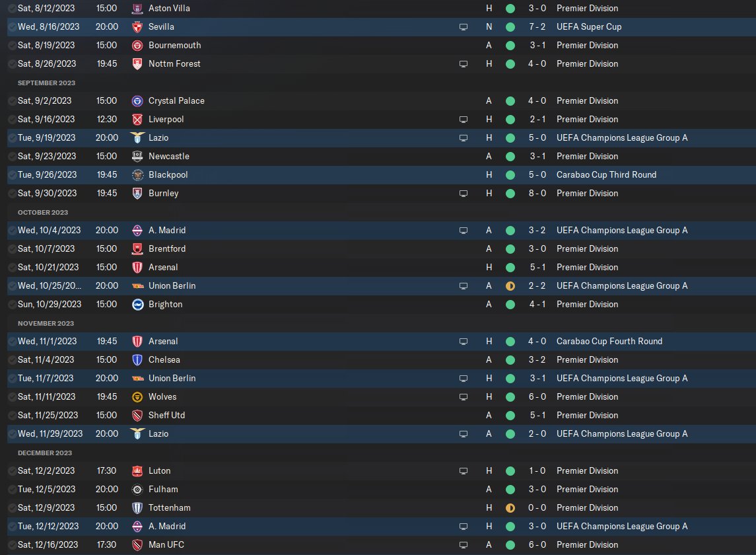Image resolution: width=756 pixels, height=555 pixels.
Task: Open the Carabao Cup Fourth Round competition link
Action: click(609, 341)
